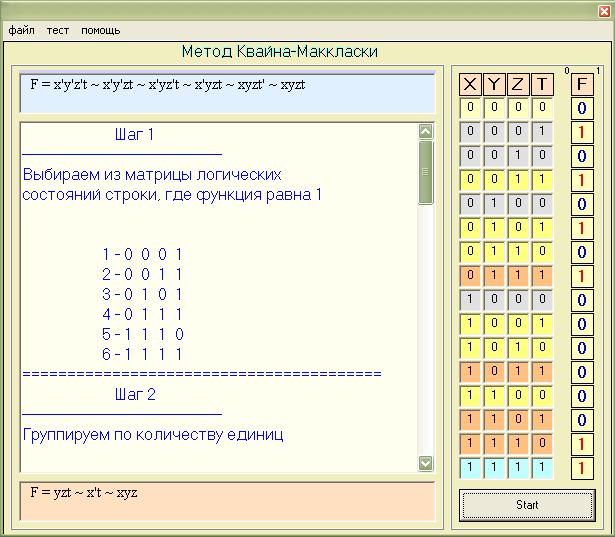Image resolution: width=615 pixels, height=537 pixels.
Task: Open the файл menu
Action: [x=21, y=30]
